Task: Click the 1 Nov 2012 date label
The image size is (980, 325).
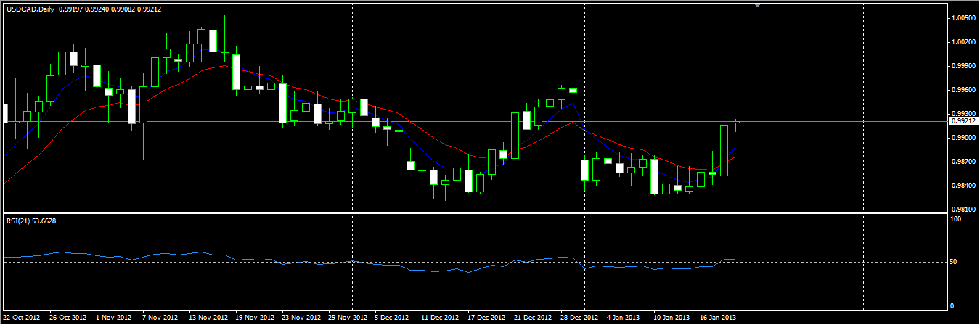Action: (x=113, y=318)
